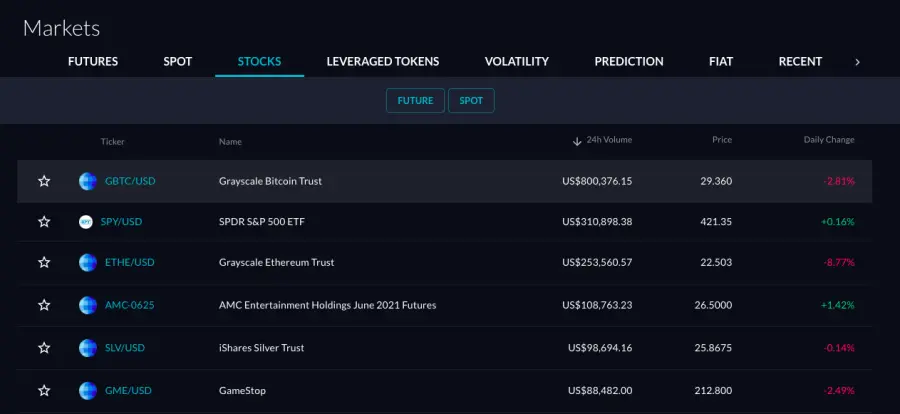Filter stocks by FUTURE button

pos(415,100)
